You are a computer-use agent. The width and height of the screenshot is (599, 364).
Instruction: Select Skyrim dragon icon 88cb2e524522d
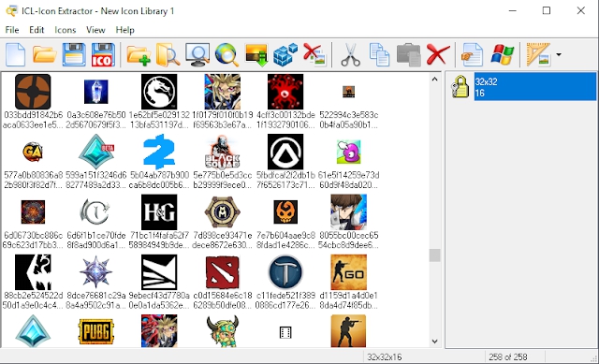coord(33,272)
